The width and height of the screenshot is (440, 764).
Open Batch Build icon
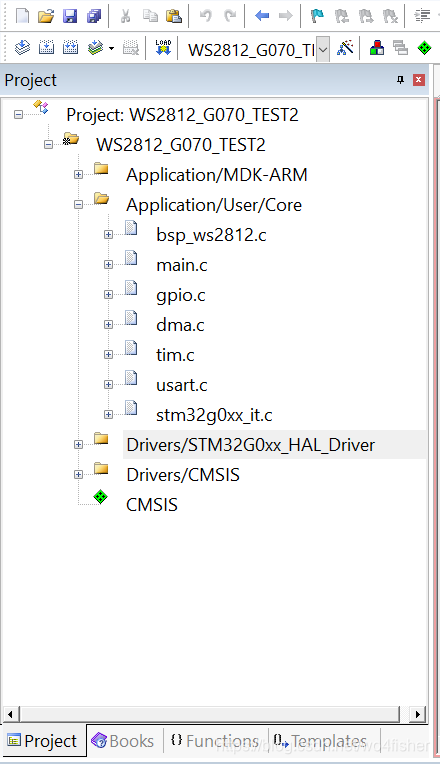(96, 48)
